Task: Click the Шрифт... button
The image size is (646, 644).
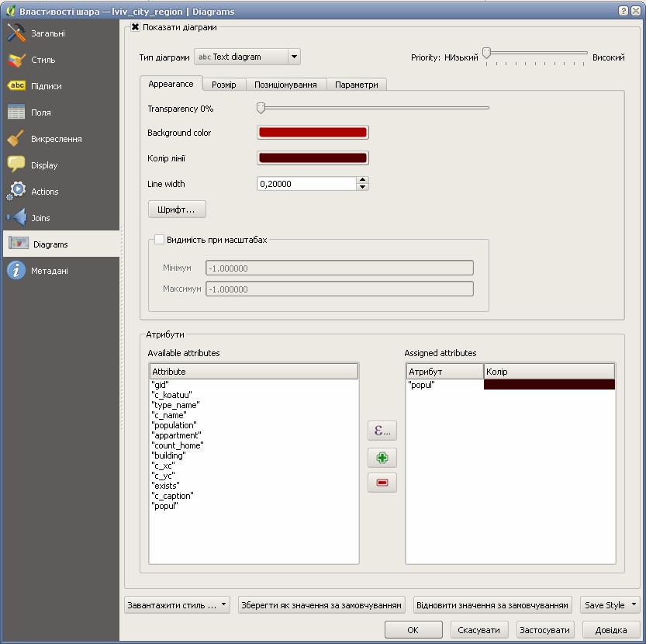Action: (177, 209)
